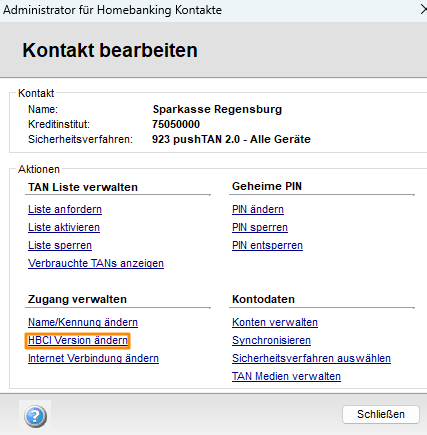Open the PIN entsperren link
427x435 pixels.
(267, 245)
